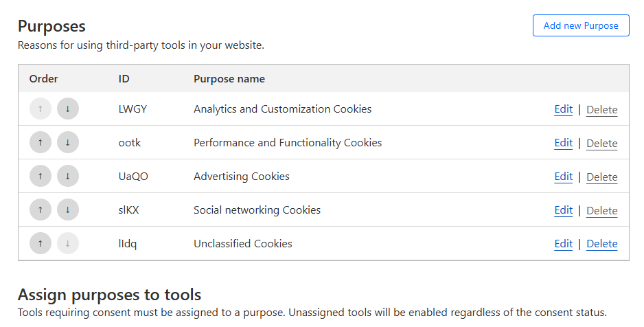The image size is (644, 327).
Task: Move Analytics and Customization Cookies down
Action: [68, 109]
